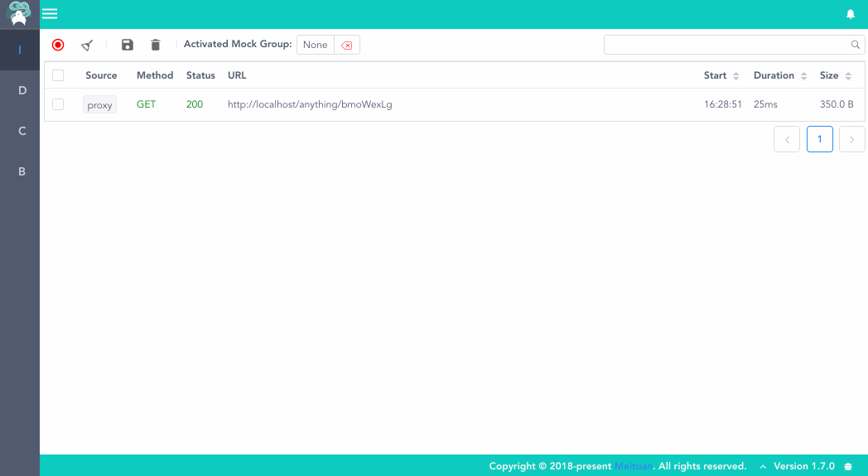Viewport: 868px width, 476px height.
Task: Open the B sidebar tab
Action: (x=20, y=171)
